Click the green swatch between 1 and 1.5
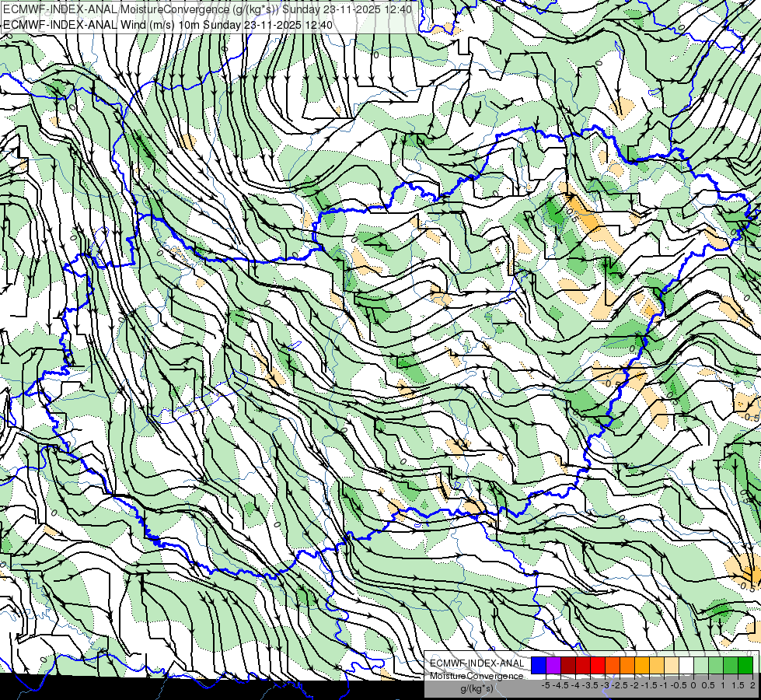 point(731,666)
